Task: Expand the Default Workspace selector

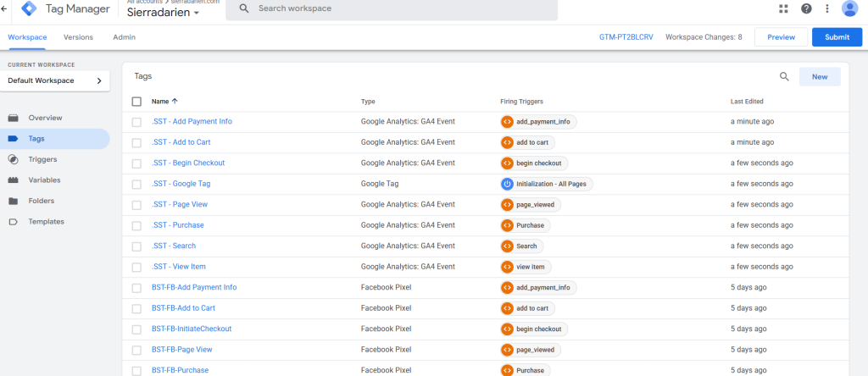Action: click(x=55, y=80)
